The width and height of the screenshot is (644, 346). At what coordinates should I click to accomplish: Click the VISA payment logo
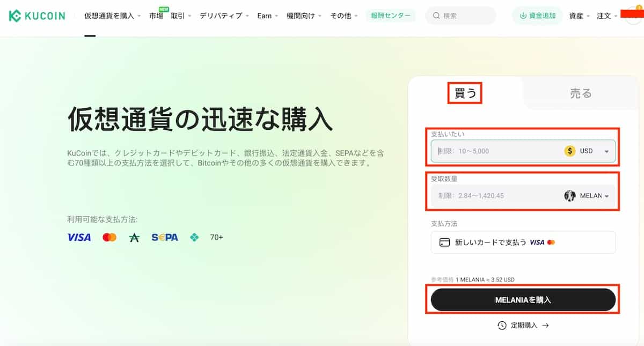click(x=79, y=237)
